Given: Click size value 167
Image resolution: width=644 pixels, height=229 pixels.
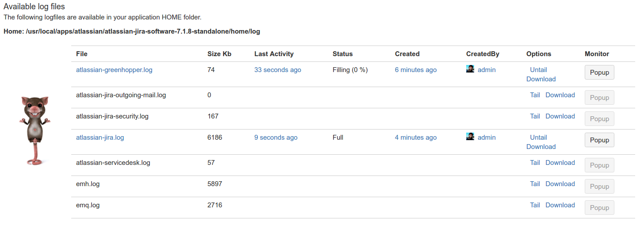Looking at the screenshot, I should coord(213,116).
